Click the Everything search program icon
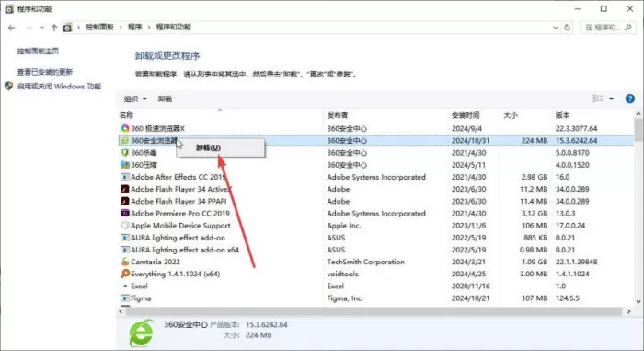This screenshot has width=644, height=351. pos(125,274)
